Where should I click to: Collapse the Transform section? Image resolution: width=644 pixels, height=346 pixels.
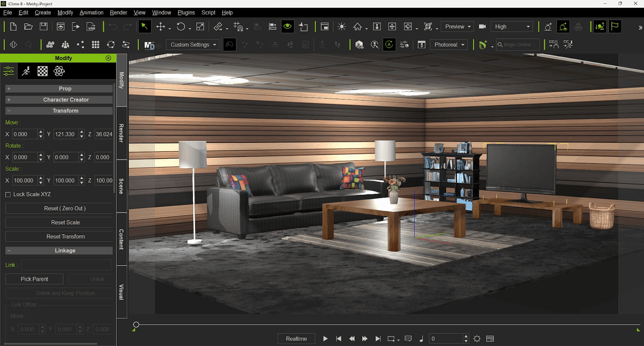pyautogui.click(x=59, y=111)
